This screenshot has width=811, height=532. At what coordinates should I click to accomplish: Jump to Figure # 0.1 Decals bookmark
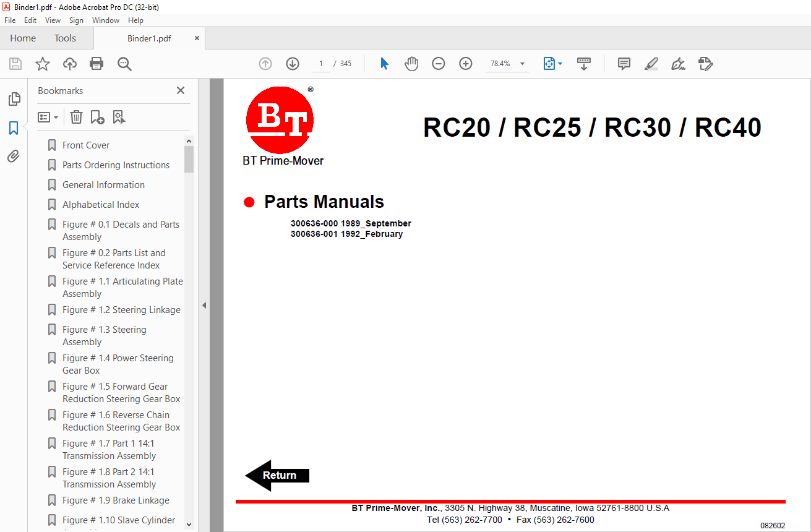click(x=121, y=231)
